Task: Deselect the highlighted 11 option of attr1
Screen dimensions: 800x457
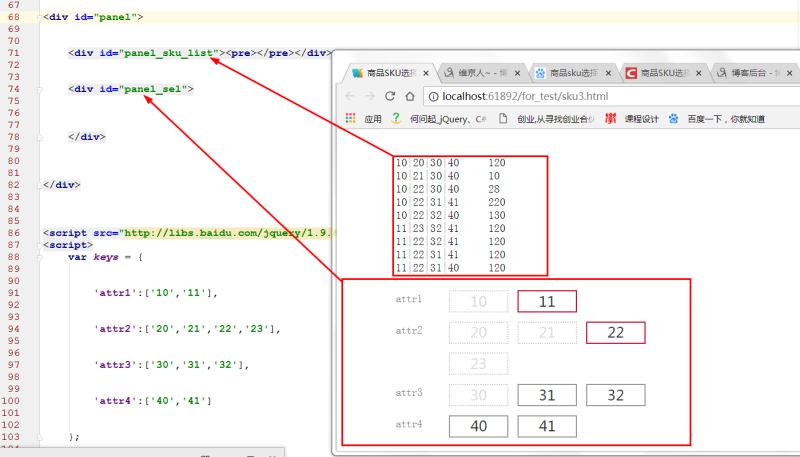Action: pyautogui.click(x=547, y=301)
